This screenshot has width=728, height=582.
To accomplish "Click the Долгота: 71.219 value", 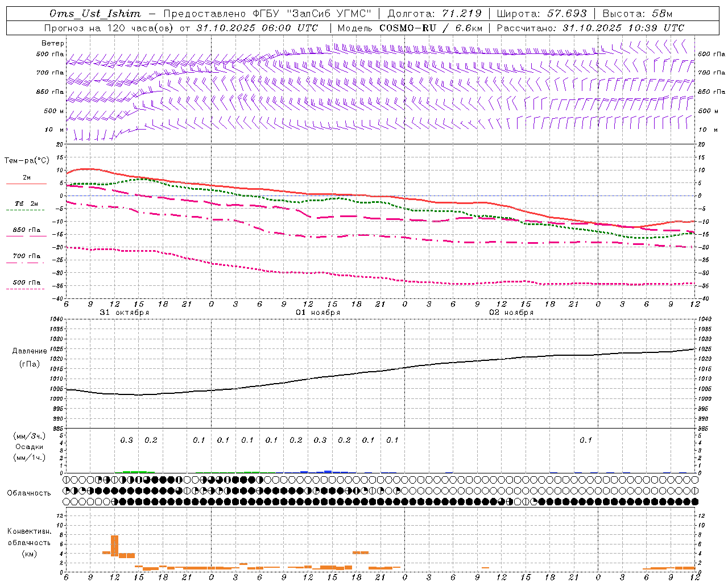I will click(434, 13).
